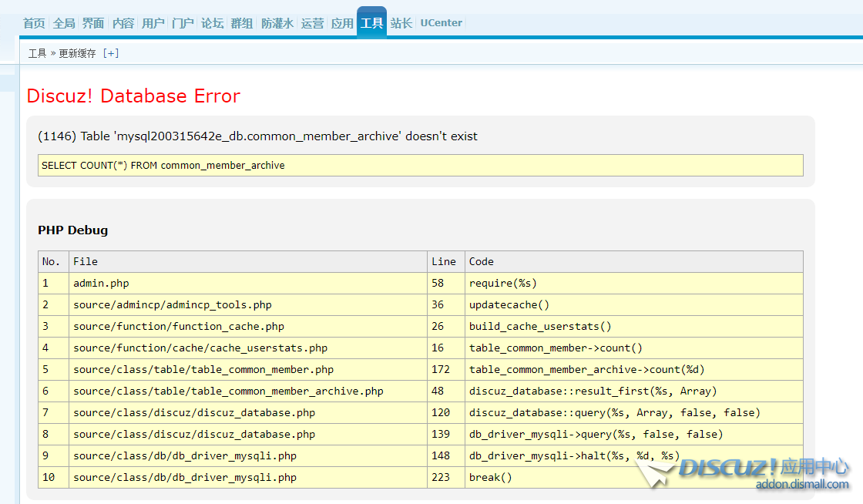Open the UCenter tab
This screenshot has width=863, height=504.
click(x=442, y=23)
